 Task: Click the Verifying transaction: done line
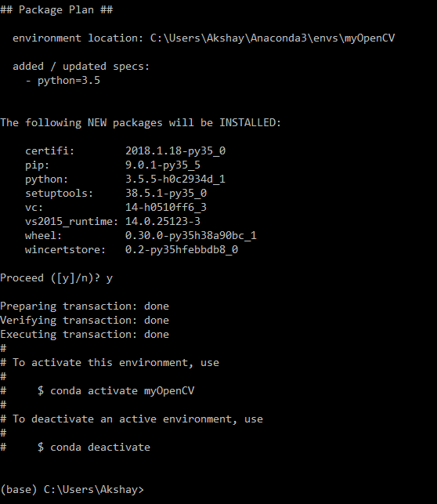point(85,321)
